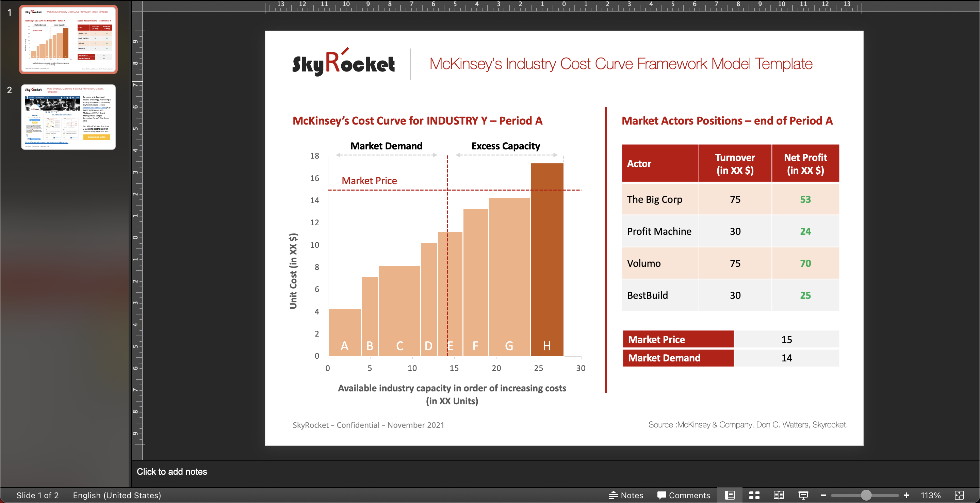Zoom in with plus button
Screen dimensions: 980x503
click(906, 495)
